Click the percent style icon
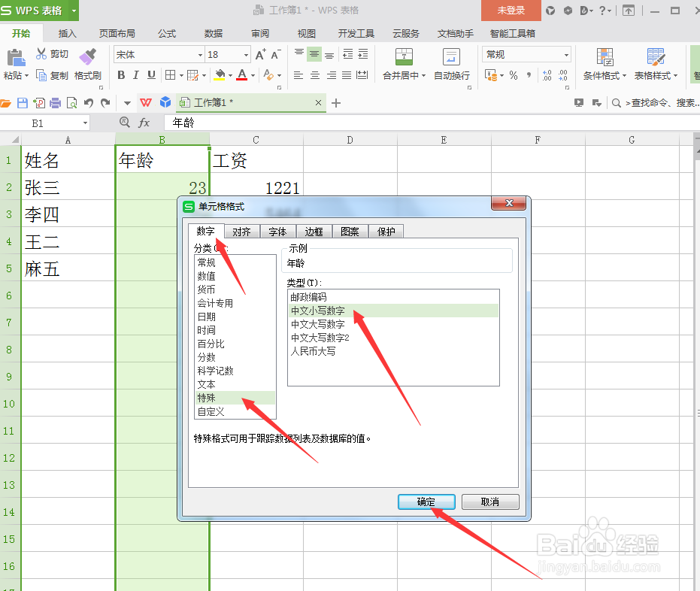Viewport: 700px width, 591px height. (514, 75)
